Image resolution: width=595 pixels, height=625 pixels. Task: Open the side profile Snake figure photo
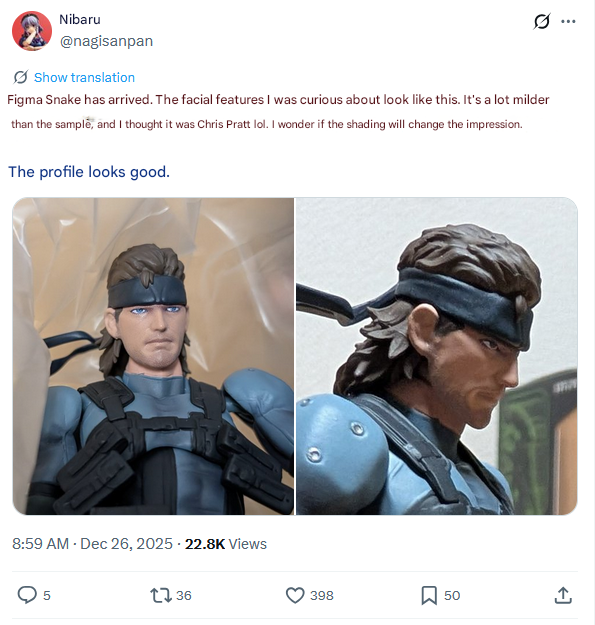(436, 356)
